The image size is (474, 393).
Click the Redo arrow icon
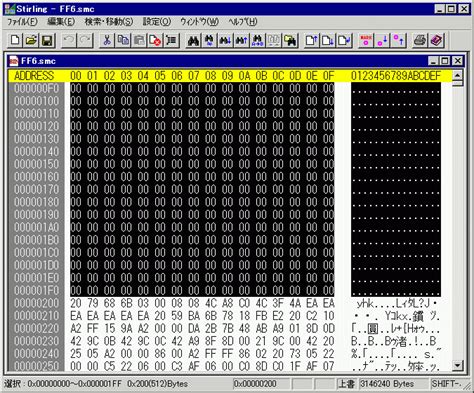click(x=85, y=40)
